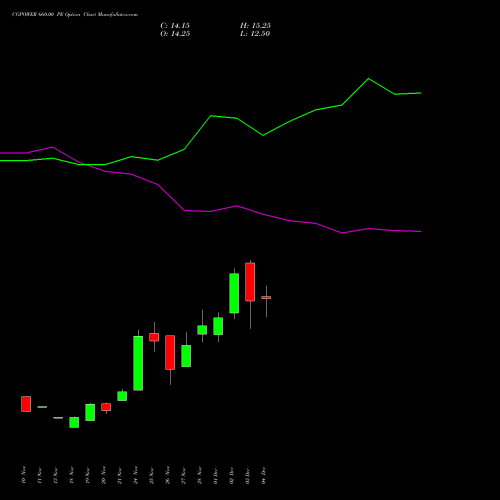Click the open value O: 14.25
Image resolution: width=500 pixels, height=500 pixels.
tap(175, 34)
